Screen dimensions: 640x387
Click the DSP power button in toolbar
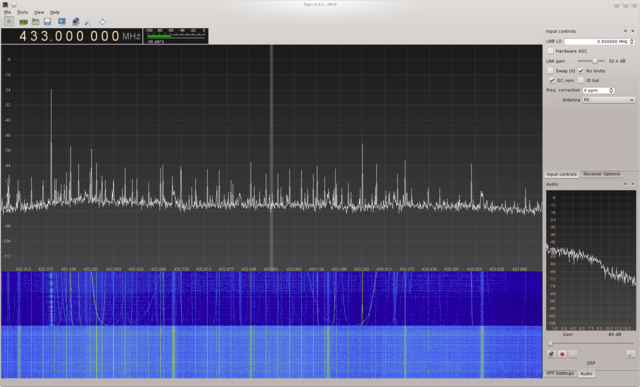pos(9,22)
